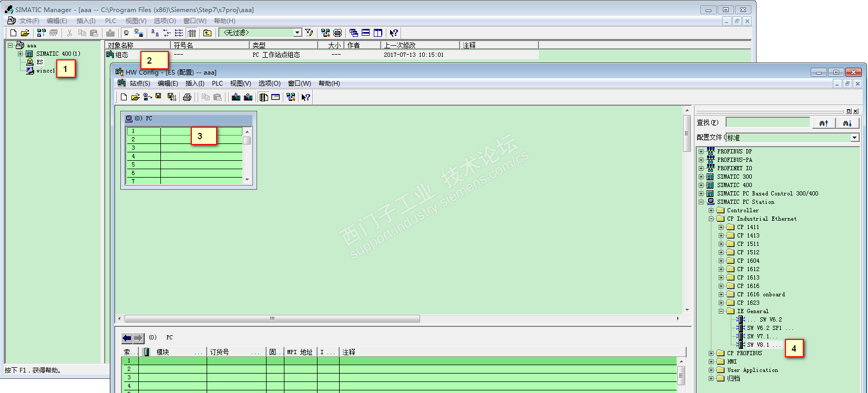Toggle hardware Catalog icon in HW Config
Screen dimensions: 868x393
[264, 97]
